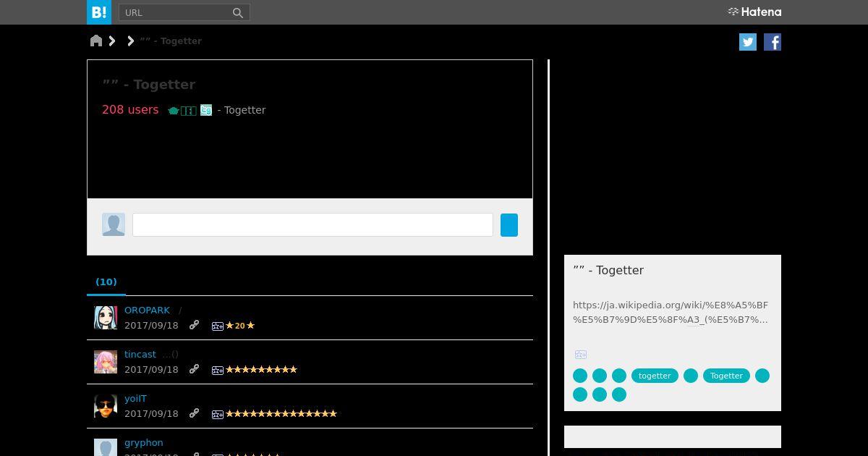Click the 20 stars count on OROPARK's comment
Image resolution: width=868 pixels, height=456 pixels.
pyautogui.click(x=239, y=326)
